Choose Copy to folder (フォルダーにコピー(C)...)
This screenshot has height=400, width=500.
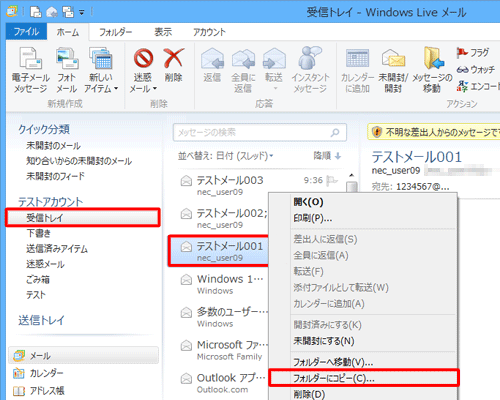pos(364,378)
